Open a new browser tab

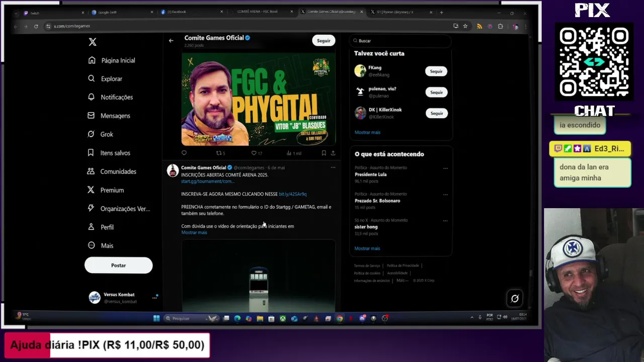[441, 12]
